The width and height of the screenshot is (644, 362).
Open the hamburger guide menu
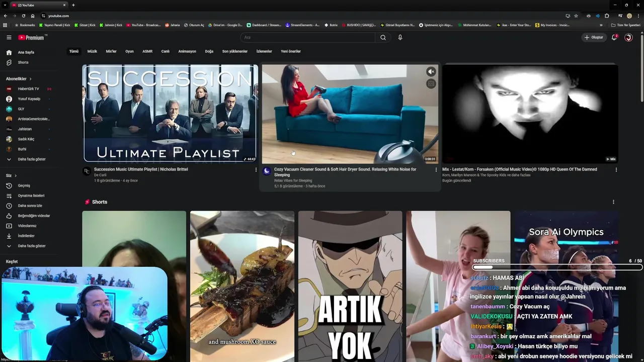9,37
